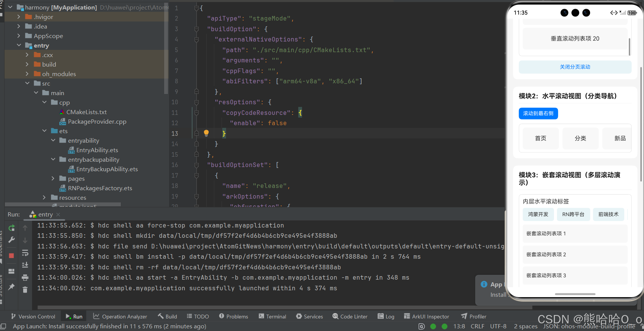This screenshot has width=644, height=331.
Task: Expand the AppScope folder
Action: click(x=19, y=36)
